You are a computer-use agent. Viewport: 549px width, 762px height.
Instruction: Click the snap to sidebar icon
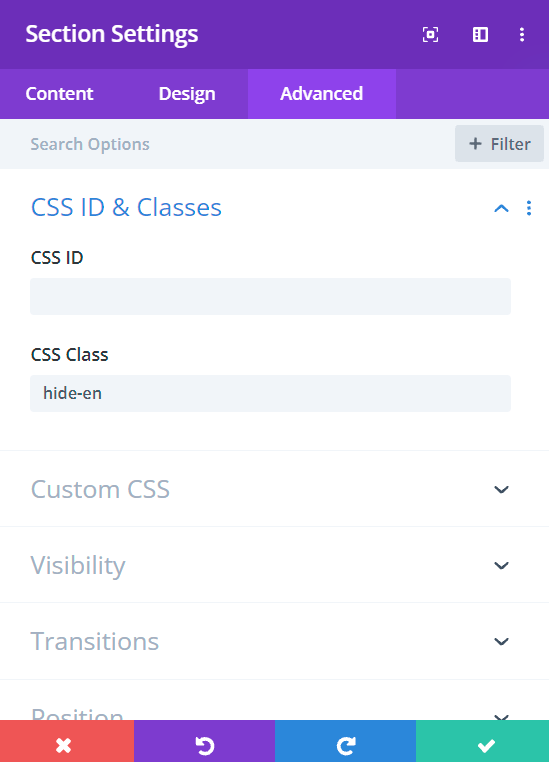pyautogui.click(x=480, y=35)
